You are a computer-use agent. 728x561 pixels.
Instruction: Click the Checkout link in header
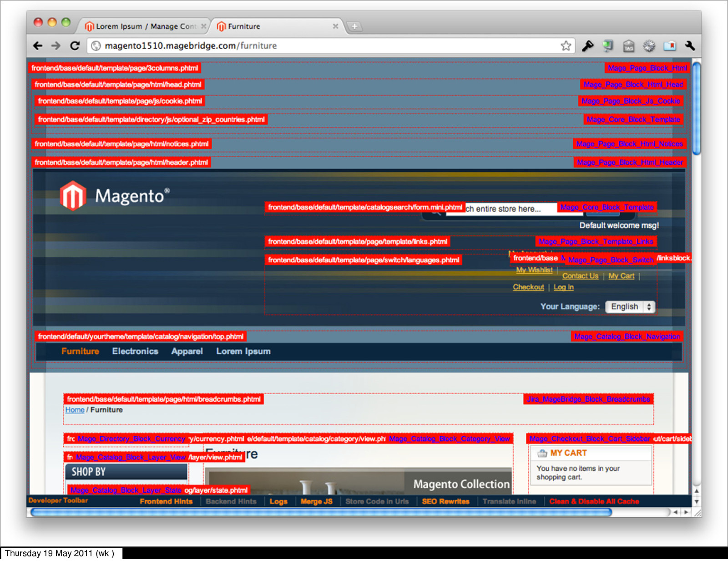click(x=528, y=287)
